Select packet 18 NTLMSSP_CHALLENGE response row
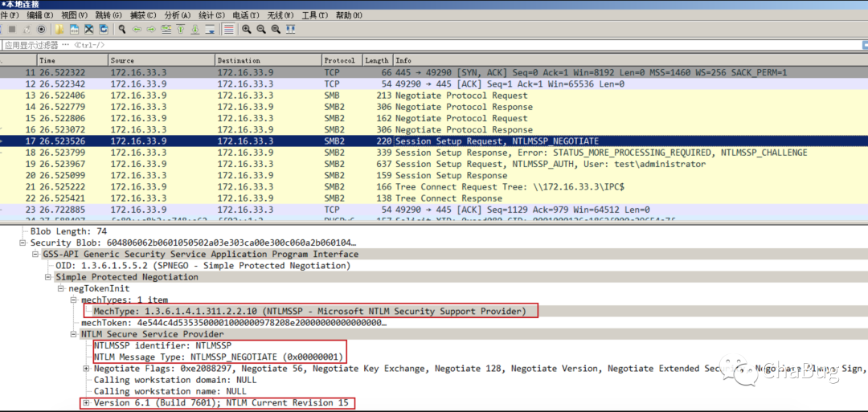This screenshot has width=868, height=412. (434, 153)
